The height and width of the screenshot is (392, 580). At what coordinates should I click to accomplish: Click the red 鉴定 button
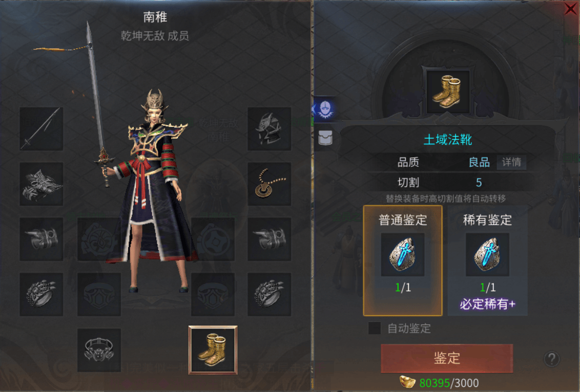click(447, 358)
